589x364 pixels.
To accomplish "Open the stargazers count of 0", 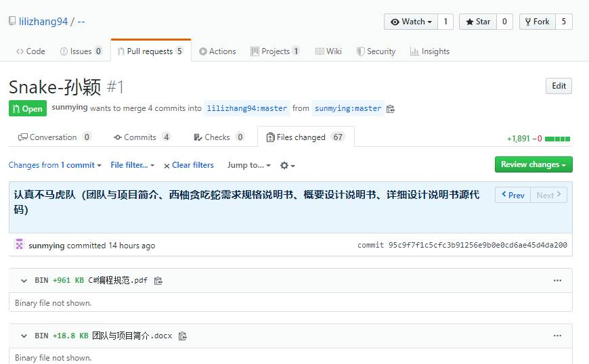I will pyautogui.click(x=504, y=22).
